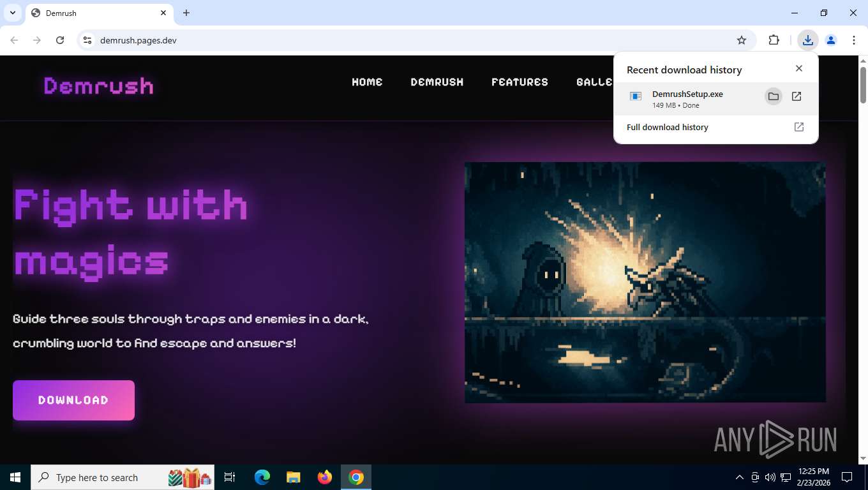Viewport: 868px width, 490px height.
Task: Open Windows Start menu
Action: (x=15, y=477)
